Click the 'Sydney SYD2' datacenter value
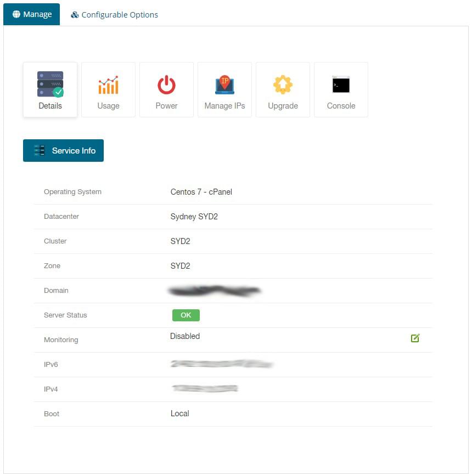472x476 pixels. point(194,217)
